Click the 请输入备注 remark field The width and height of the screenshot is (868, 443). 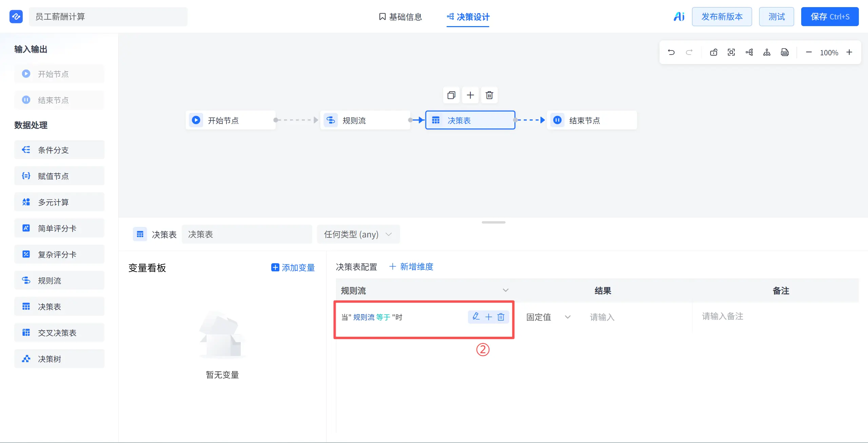(x=775, y=316)
